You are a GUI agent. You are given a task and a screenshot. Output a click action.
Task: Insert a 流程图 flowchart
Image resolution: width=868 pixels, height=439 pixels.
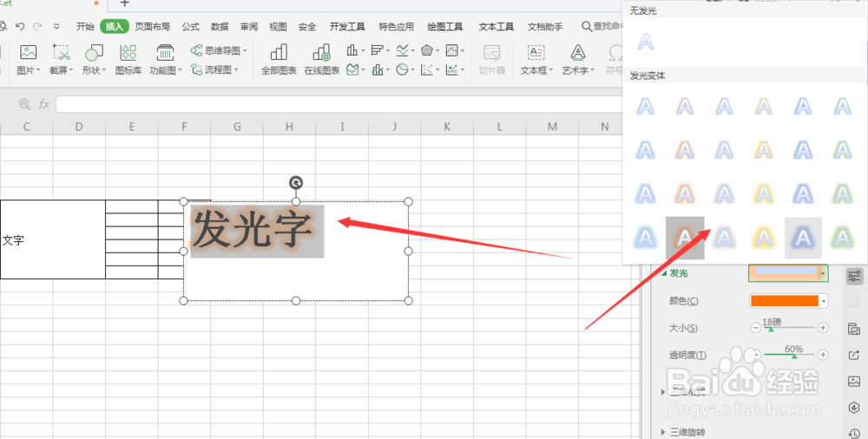pyautogui.click(x=214, y=69)
